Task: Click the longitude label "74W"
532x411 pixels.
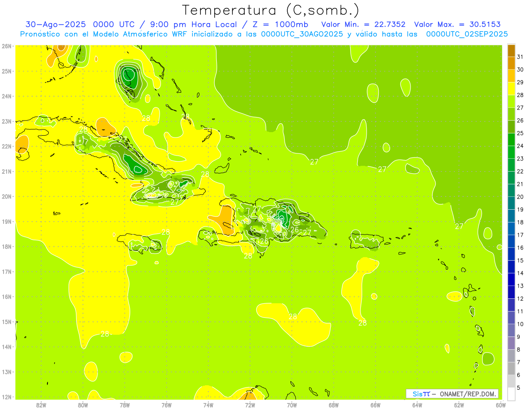Action: (208, 404)
